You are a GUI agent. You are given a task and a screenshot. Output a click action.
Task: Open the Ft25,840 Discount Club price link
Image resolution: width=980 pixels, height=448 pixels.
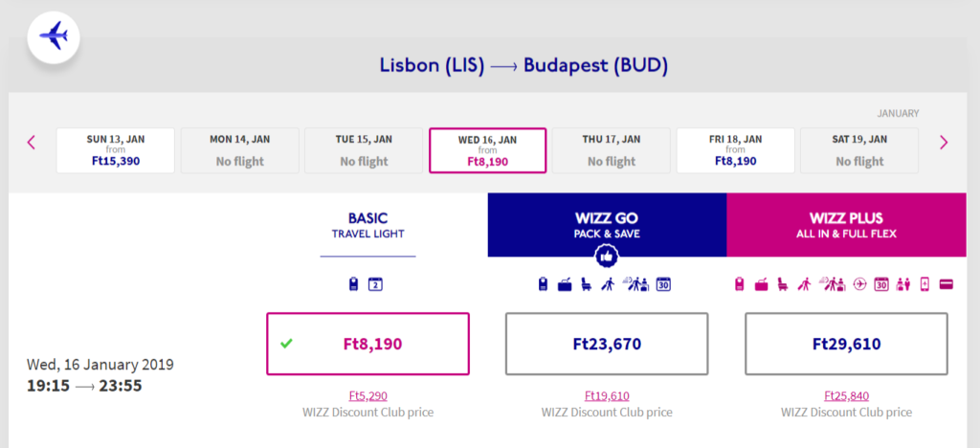[x=846, y=396]
